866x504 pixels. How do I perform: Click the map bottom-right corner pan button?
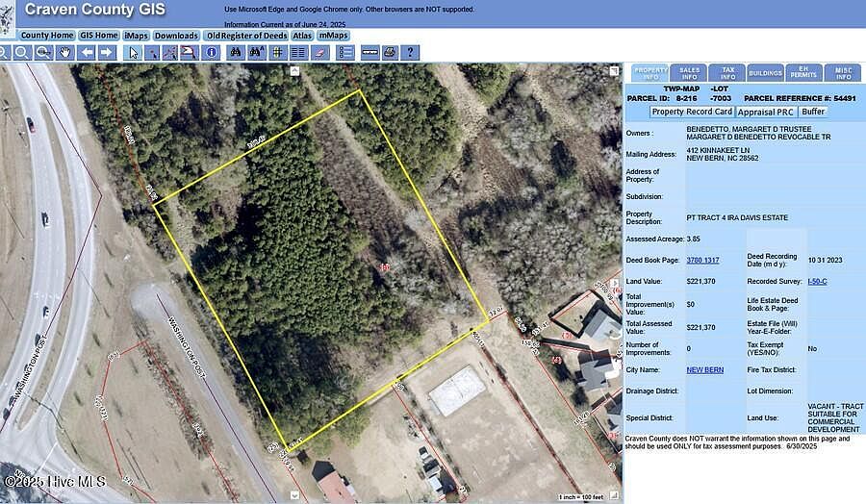614,495
